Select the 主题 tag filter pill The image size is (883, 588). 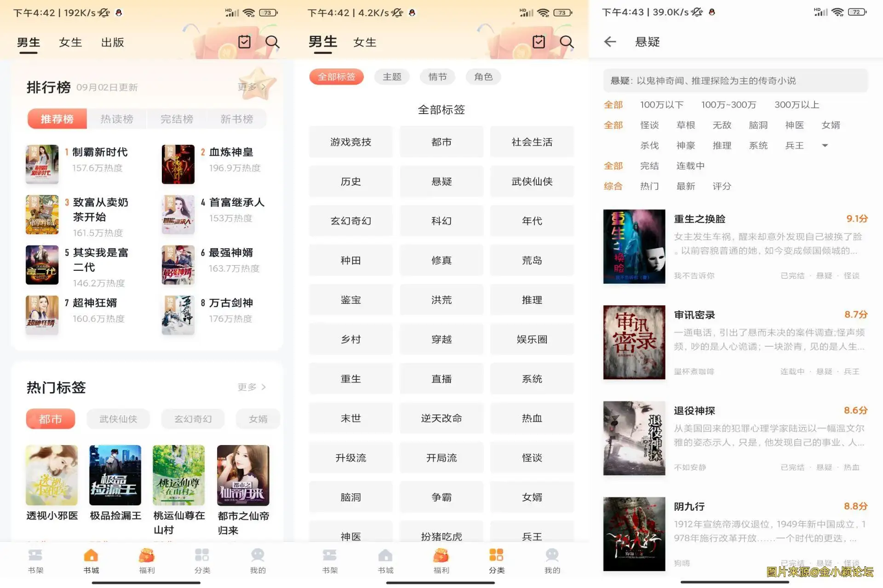coord(392,77)
